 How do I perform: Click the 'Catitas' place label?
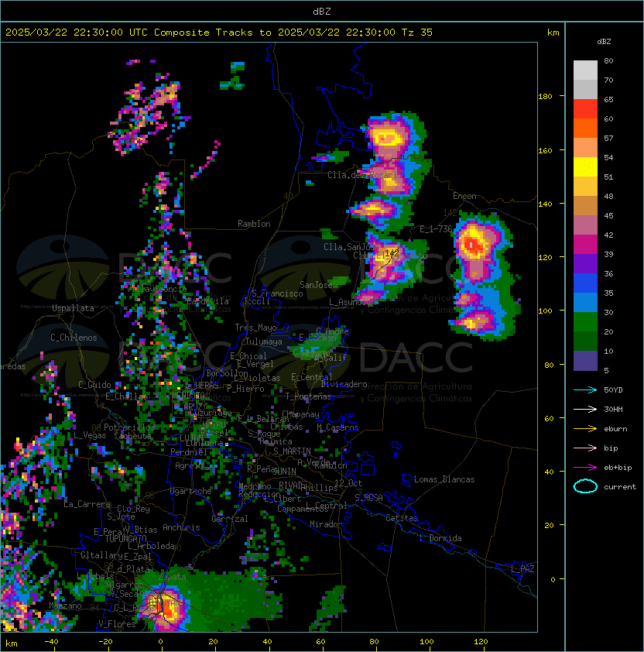coord(402,518)
